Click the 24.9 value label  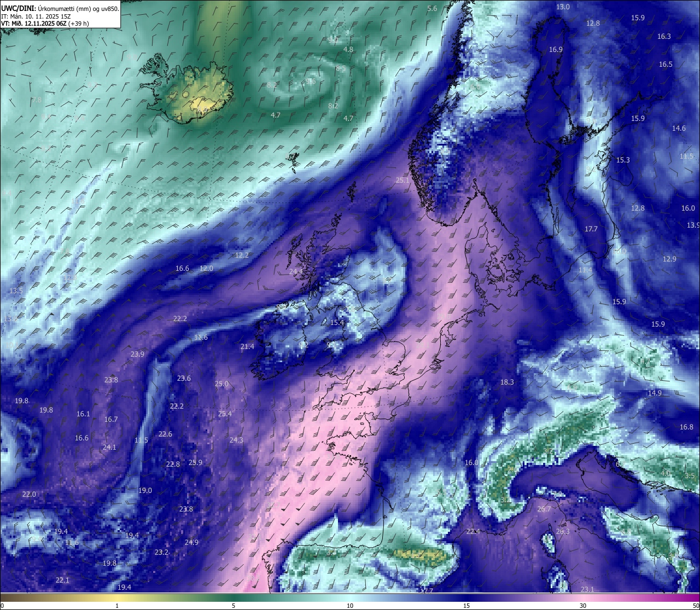tap(191, 542)
